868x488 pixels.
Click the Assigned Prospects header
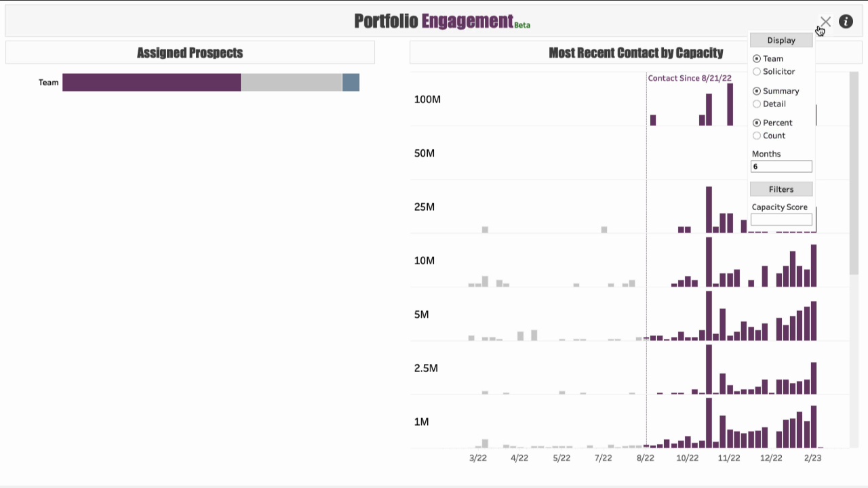tap(190, 53)
